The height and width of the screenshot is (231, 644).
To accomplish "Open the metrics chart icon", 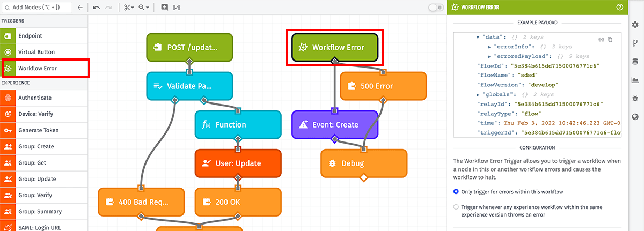I will tap(635, 80).
